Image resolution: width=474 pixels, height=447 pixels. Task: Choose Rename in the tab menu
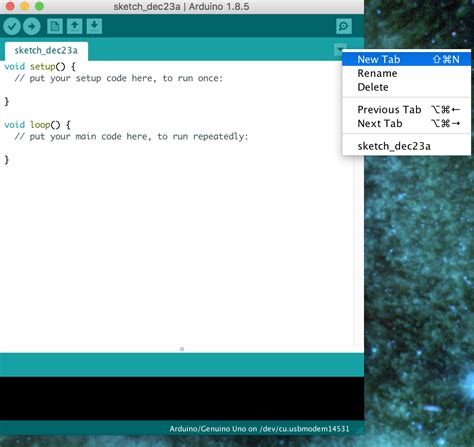pos(407,73)
